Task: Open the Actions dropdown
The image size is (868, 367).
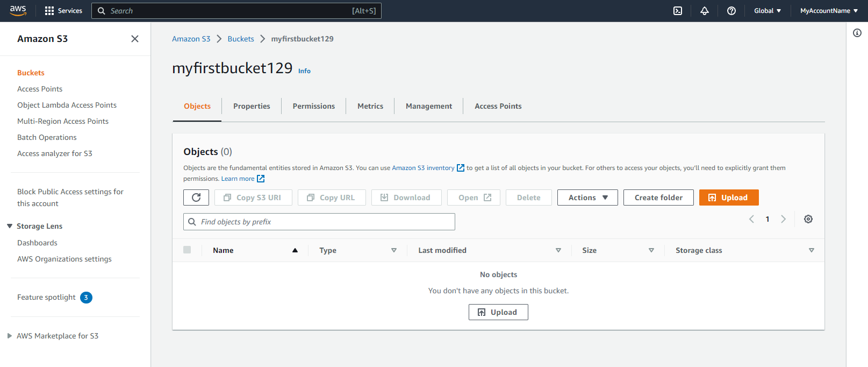Action: point(587,197)
